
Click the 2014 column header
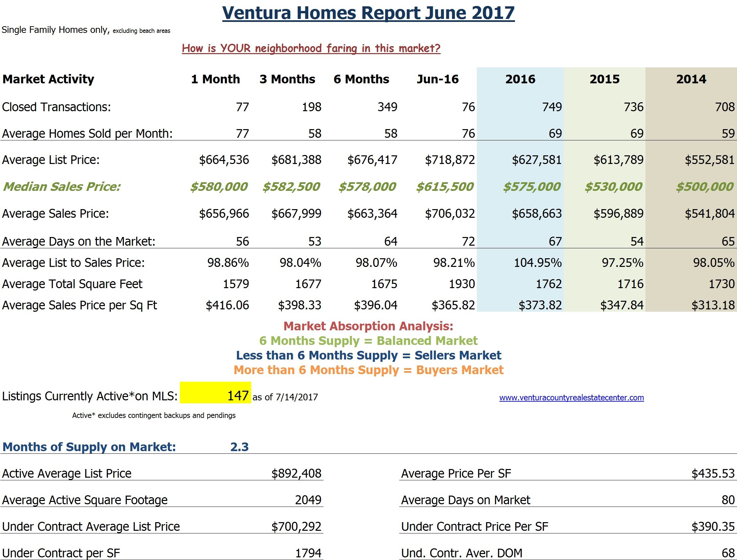click(x=691, y=79)
